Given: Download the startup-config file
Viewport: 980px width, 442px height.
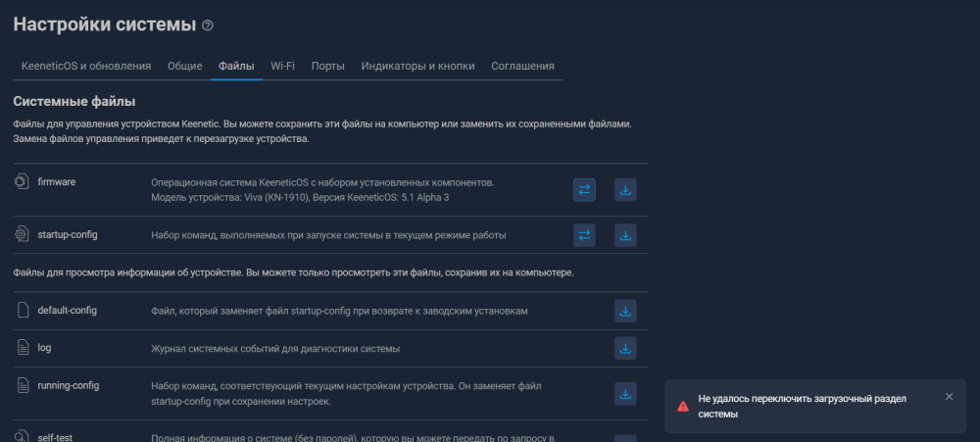Looking at the screenshot, I should pos(625,235).
